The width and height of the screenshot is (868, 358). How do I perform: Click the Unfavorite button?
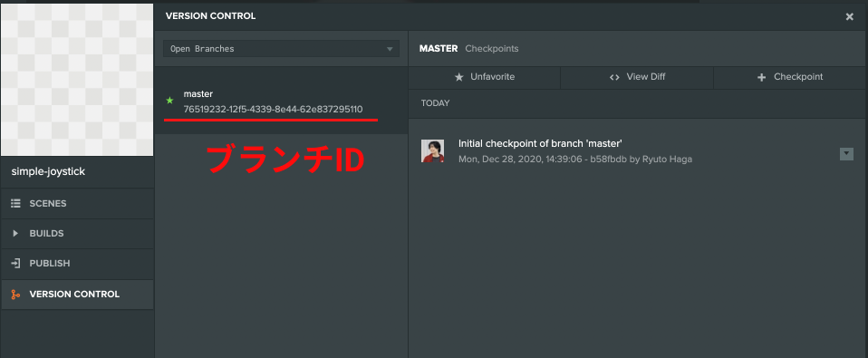(x=485, y=77)
